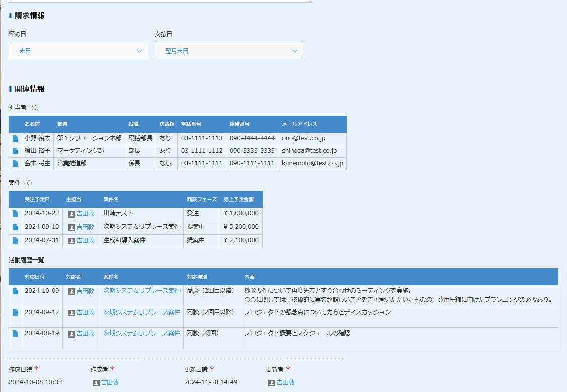Open 吉田敦 link in 川崎テスト row
Viewport: 567px width, 392px height.
(x=85, y=214)
